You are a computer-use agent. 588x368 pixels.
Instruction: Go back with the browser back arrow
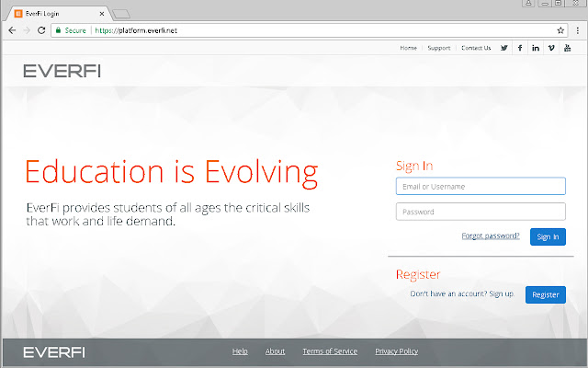click(12, 30)
